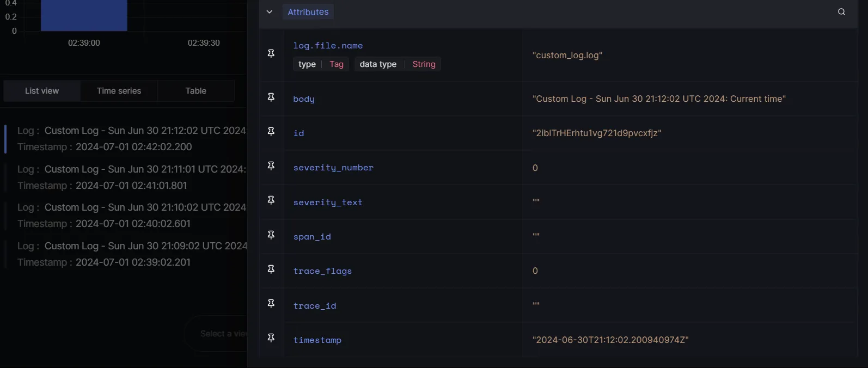The height and width of the screenshot is (368, 868).
Task: Click the blue histogram bar at 02:39:00
Action: point(84,15)
